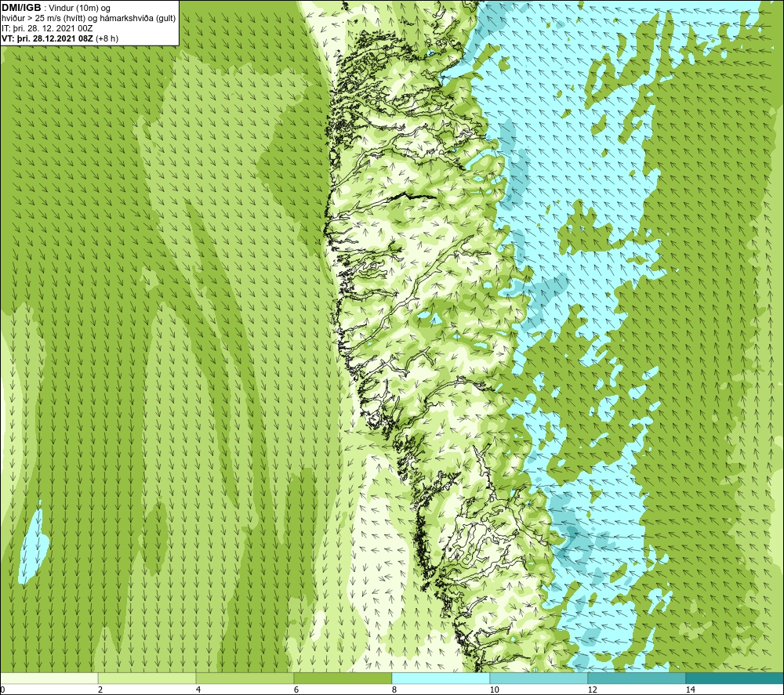
Task: Click the 0–2 m/s palest color-bar segment
Action: point(49,679)
